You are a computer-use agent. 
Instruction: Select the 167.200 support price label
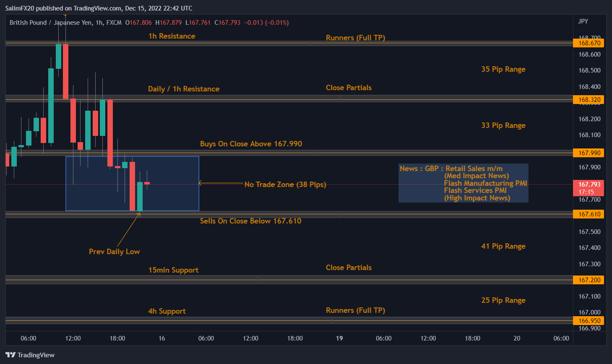(x=589, y=280)
